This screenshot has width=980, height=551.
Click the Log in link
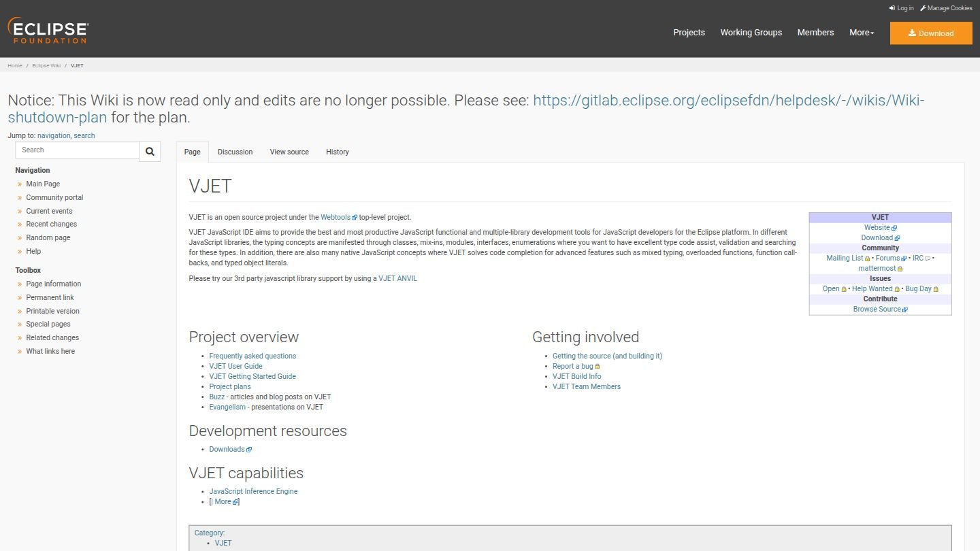(x=901, y=8)
